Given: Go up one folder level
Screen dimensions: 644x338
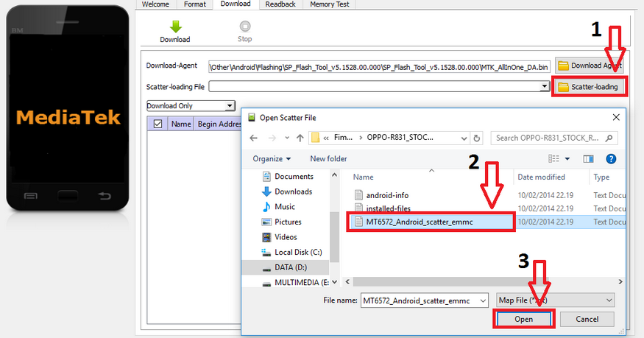Looking at the screenshot, I should [x=300, y=138].
